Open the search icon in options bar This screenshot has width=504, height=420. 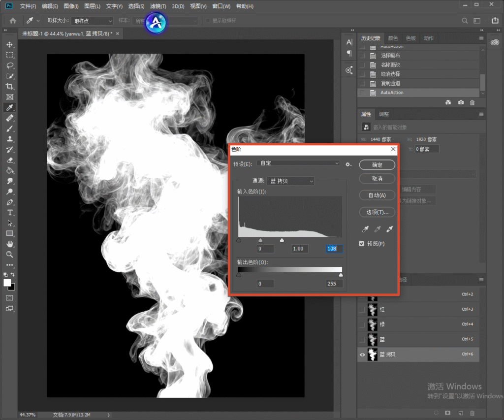coord(465,21)
